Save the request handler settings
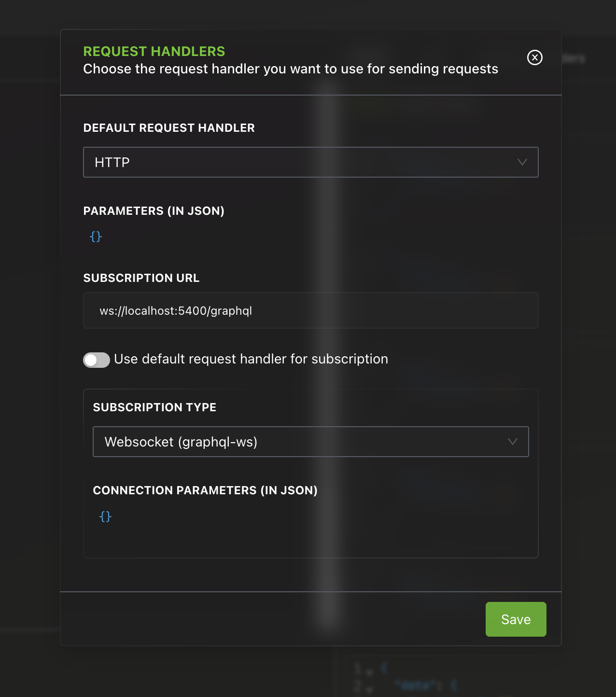The width and height of the screenshot is (616, 697). [x=516, y=619]
